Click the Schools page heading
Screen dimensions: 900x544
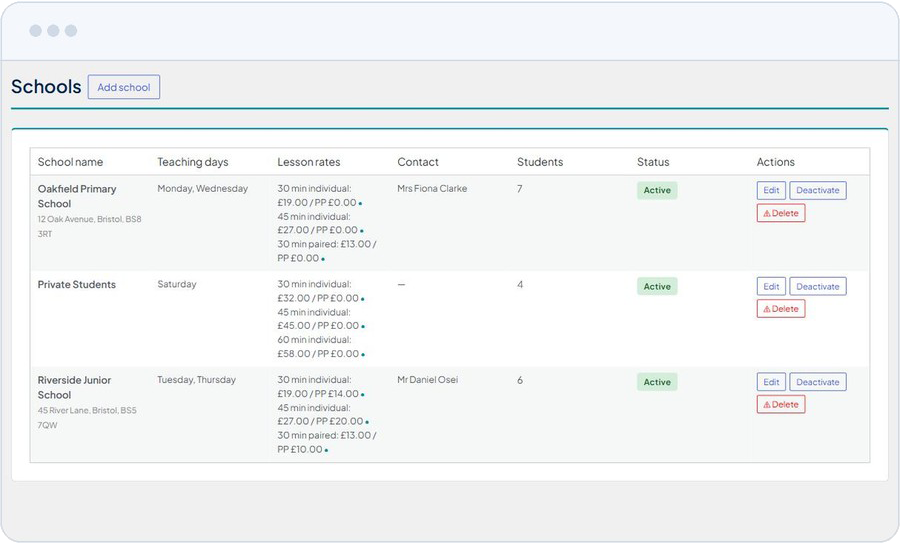pyautogui.click(x=46, y=87)
